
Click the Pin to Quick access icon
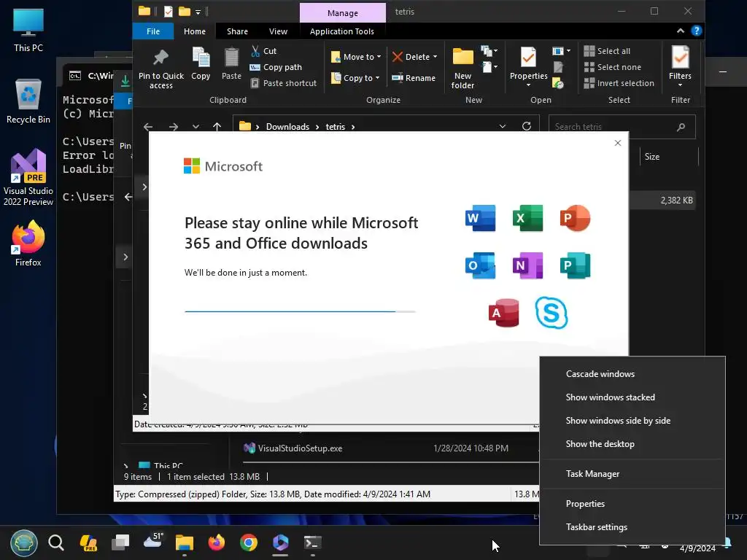tap(160, 58)
